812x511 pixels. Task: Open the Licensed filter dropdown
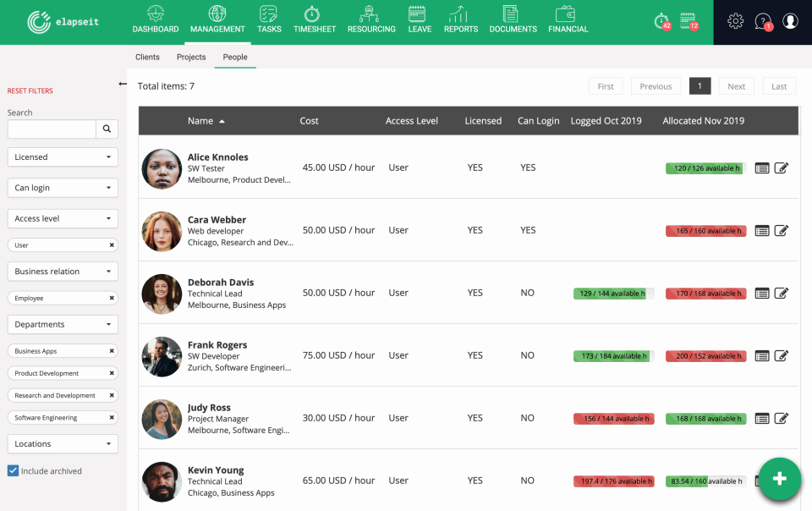62,157
